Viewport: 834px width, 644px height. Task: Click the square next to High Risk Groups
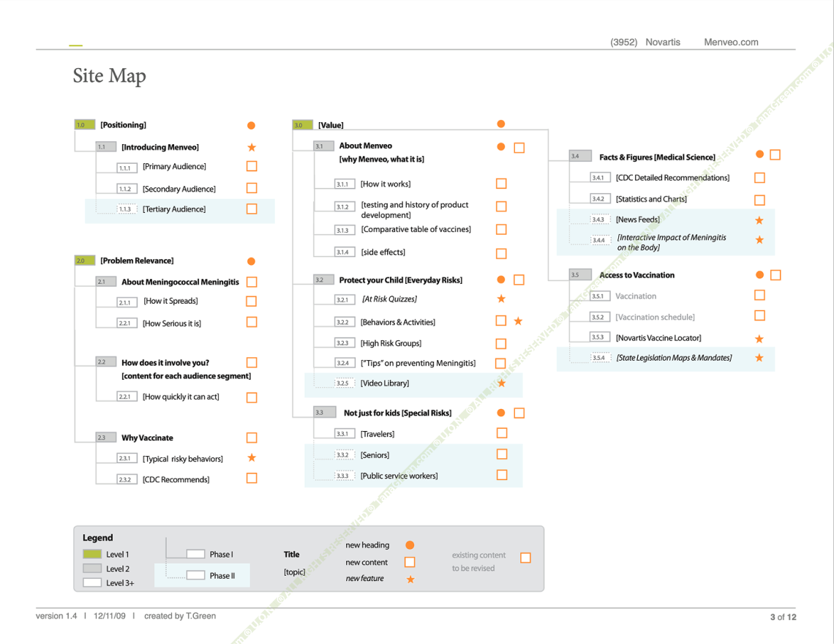coord(501,344)
